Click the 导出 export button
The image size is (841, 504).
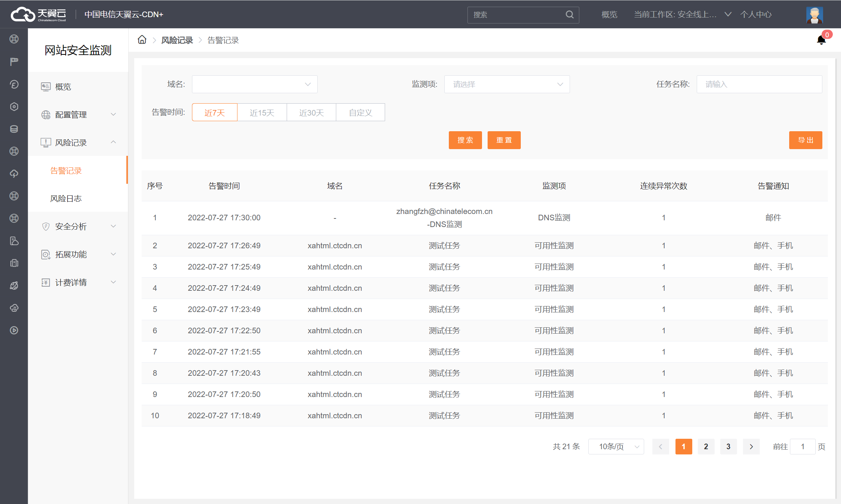click(x=805, y=140)
